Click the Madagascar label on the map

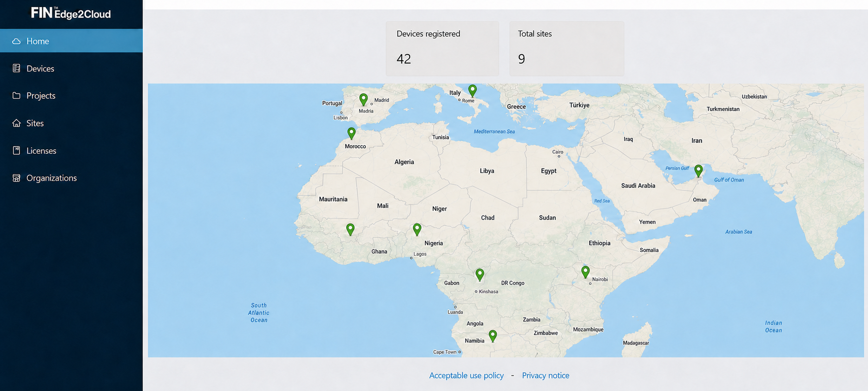(636, 343)
